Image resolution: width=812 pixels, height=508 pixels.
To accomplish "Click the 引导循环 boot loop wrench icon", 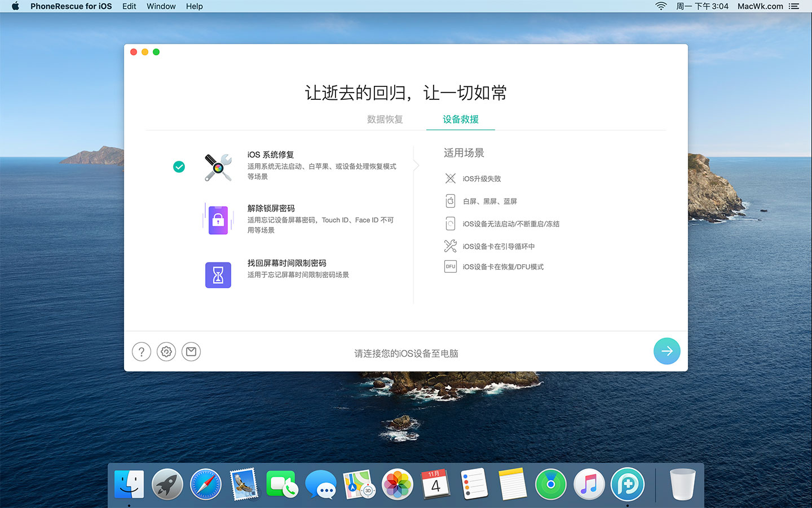I will click(450, 246).
